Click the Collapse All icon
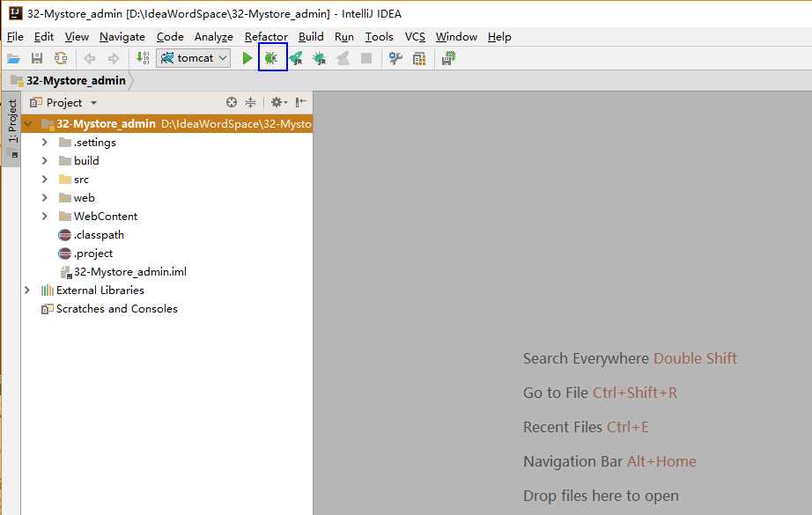The width and height of the screenshot is (812, 515). pos(251,102)
